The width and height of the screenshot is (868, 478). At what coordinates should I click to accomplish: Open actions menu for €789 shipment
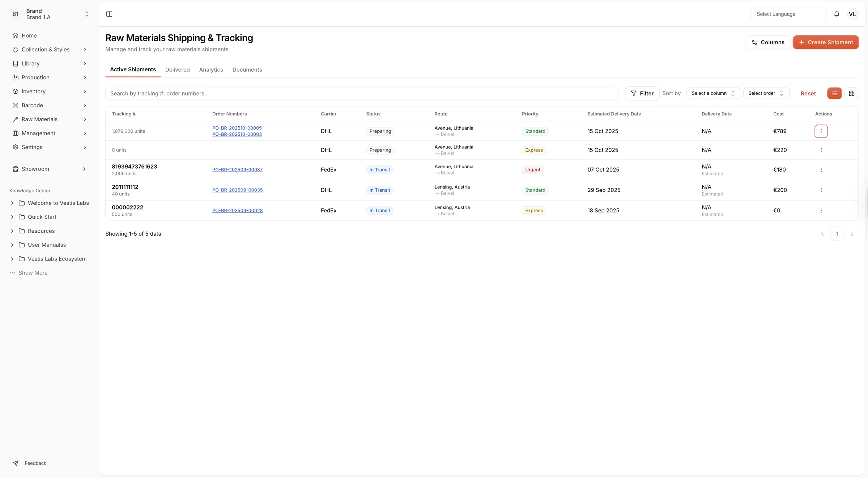tap(821, 131)
